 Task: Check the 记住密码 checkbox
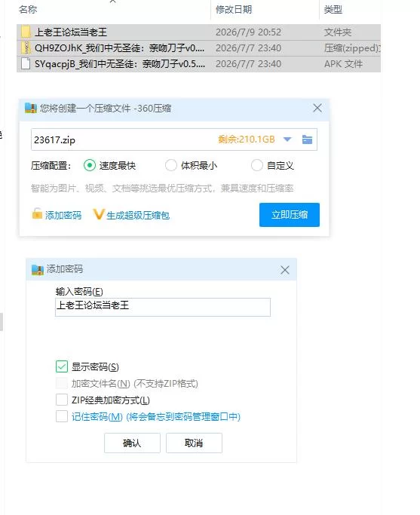tap(62, 416)
